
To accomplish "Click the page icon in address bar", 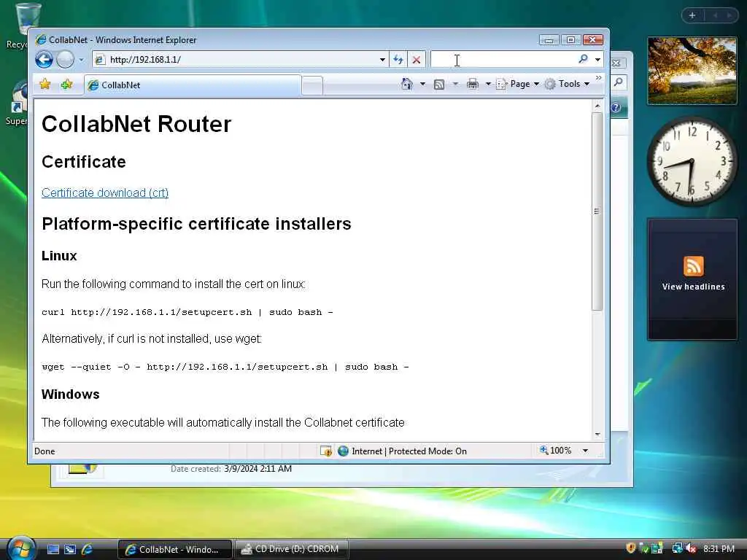I will point(100,60).
